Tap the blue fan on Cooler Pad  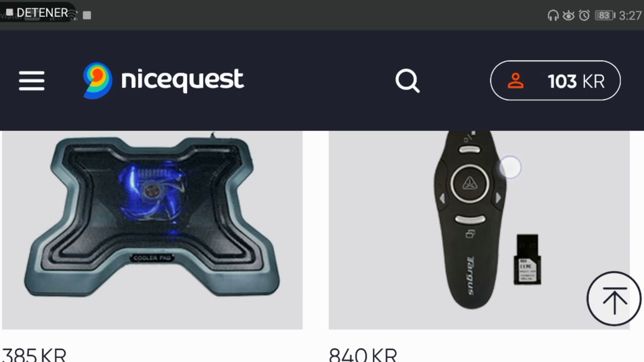pyautogui.click(x=152, y=190)
